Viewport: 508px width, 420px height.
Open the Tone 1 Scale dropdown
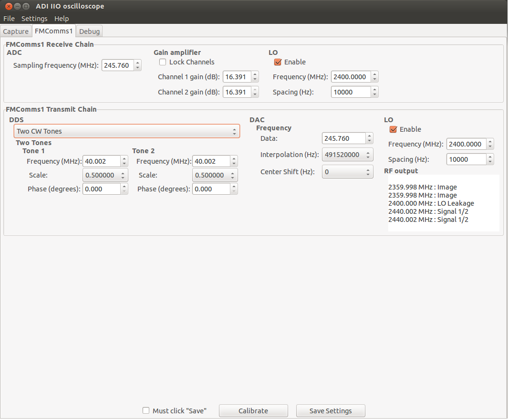pyautogui.click(x=105, y=175)
